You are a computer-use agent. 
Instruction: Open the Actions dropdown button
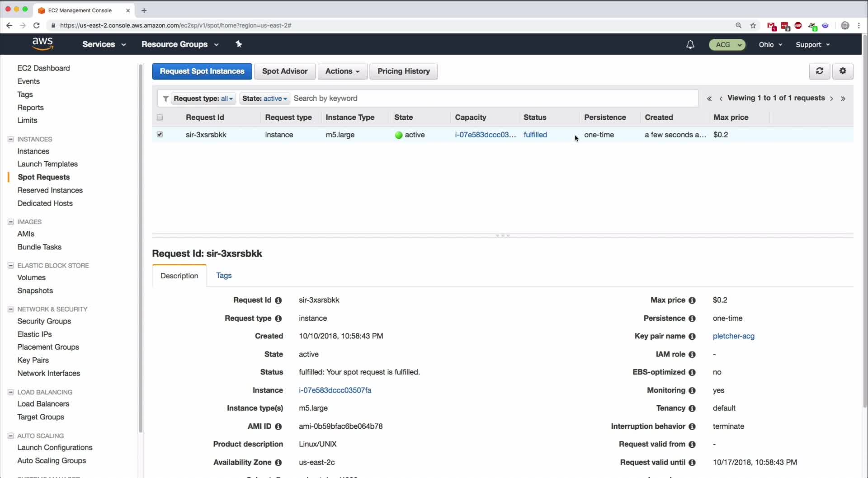tap(343, 71)
